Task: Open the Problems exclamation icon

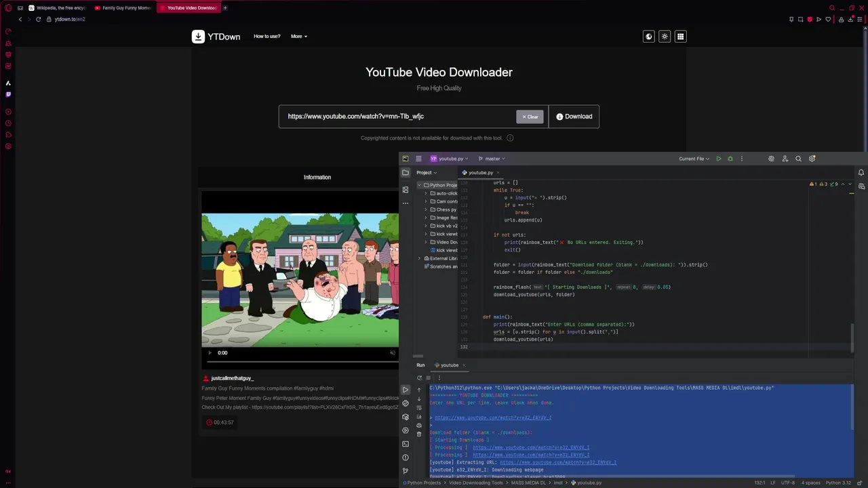Action: click(x=406, y=457)
